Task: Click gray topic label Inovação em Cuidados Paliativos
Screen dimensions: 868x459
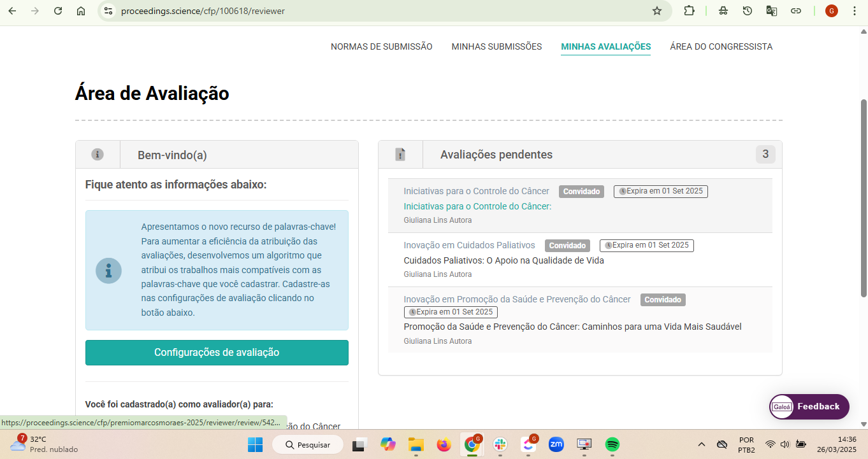Action: [469, 245]
